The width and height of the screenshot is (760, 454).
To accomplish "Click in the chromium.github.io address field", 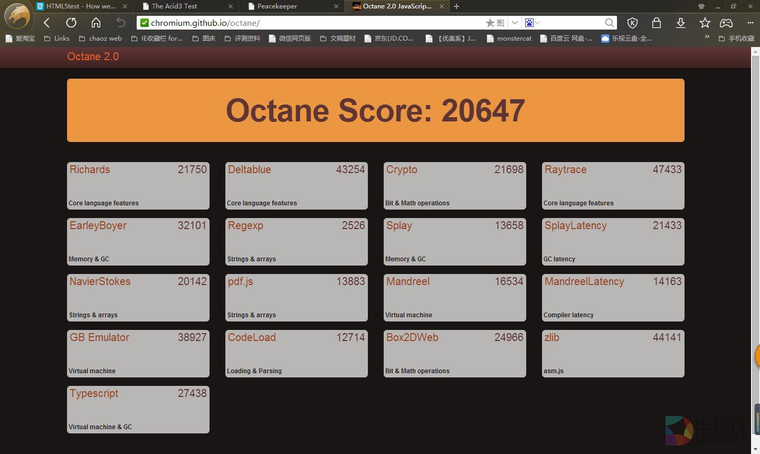I will click(300, 22).
